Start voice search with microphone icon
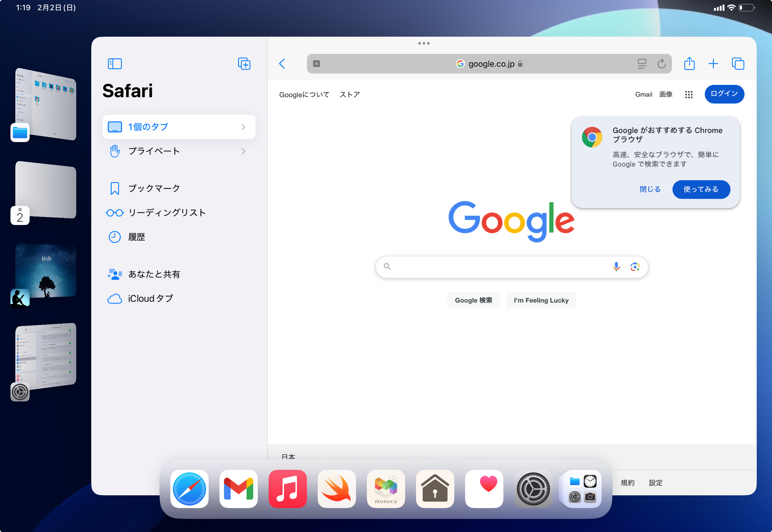This screenshot has width=772, height=532. pyautogui.click(x=616, y=267)
